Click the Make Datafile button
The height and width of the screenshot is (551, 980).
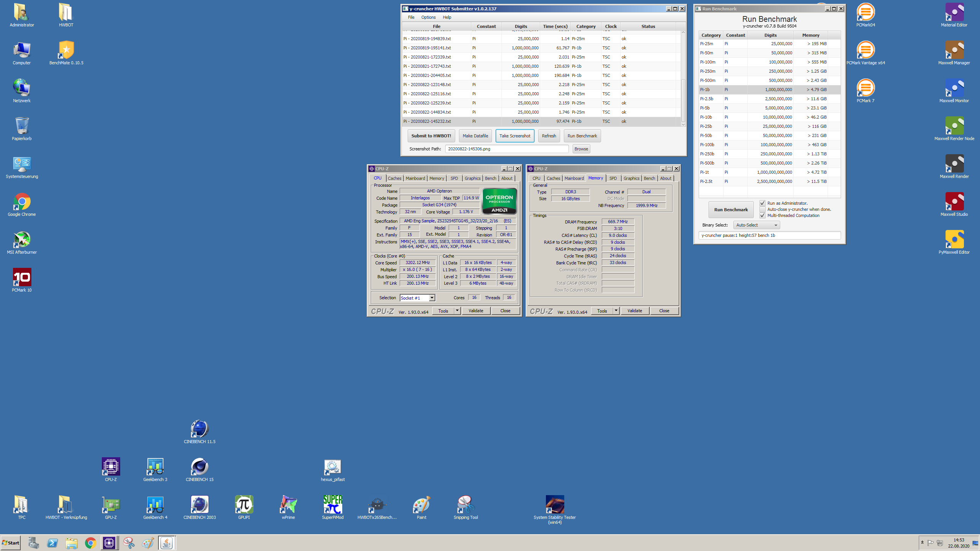coord(475,136)
